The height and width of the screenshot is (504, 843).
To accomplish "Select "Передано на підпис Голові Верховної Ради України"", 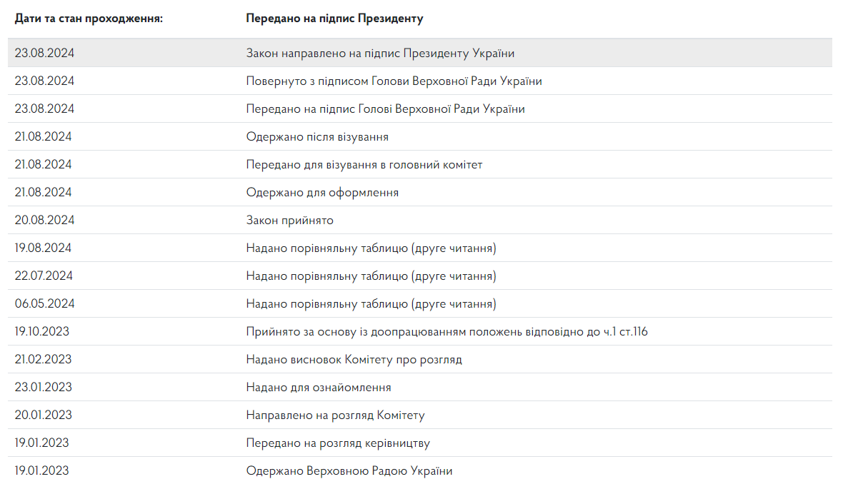I will (385, 109).
